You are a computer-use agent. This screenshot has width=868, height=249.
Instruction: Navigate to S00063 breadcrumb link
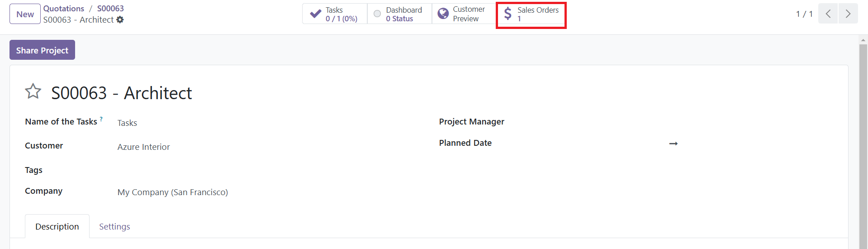pyautogui.click(x=110, y=9)
